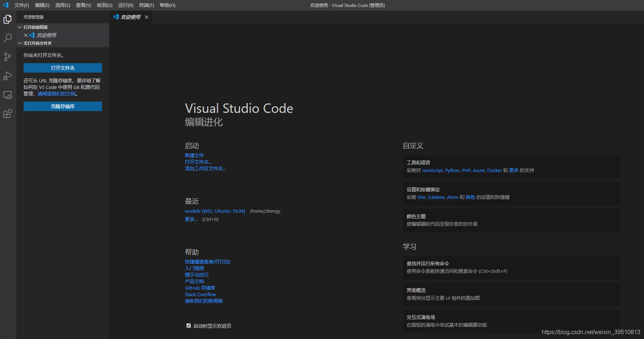Select the Search icon
644x339 pixels.
pyautogui.click(x=8, y=38)
